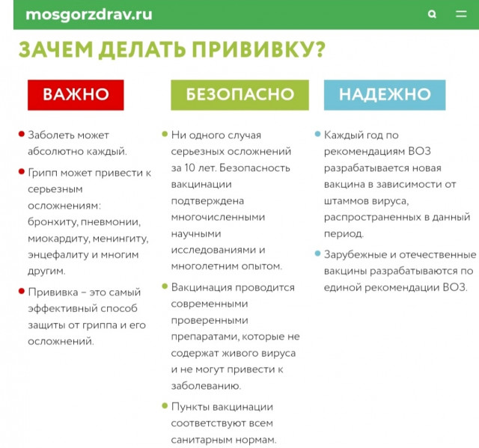Click the green bullet beside 'Ни одного случая'
The width and height of the screenshot is (479, 448).
point(165,135)
